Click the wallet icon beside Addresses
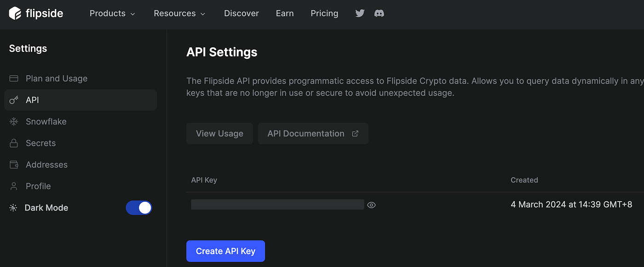The width and height of the screenshot is (644, 267). [14, 165]
